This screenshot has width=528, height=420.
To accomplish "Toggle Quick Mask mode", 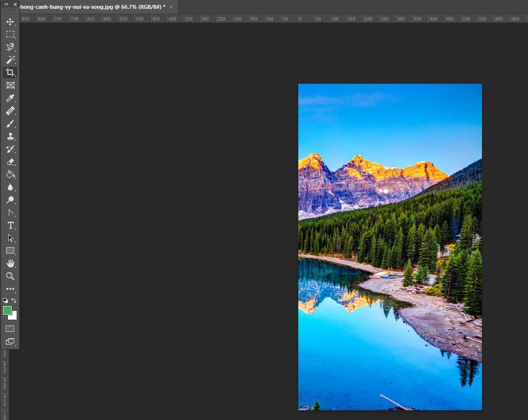I will click(x=10, y=328).
